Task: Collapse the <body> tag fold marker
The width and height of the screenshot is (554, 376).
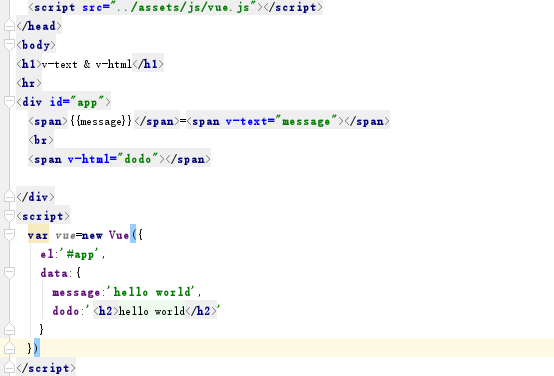Action: tap(9, 45)
